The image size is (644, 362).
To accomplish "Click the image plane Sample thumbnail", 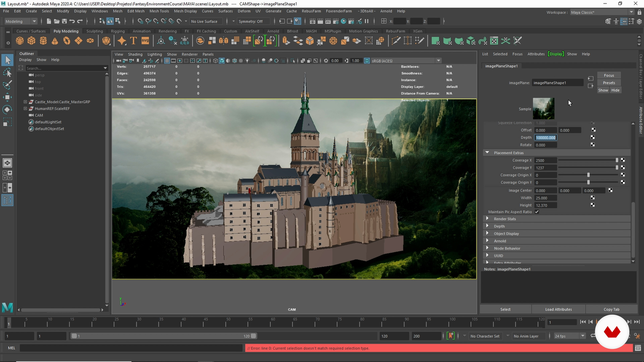I will click(x=544, y=109).
